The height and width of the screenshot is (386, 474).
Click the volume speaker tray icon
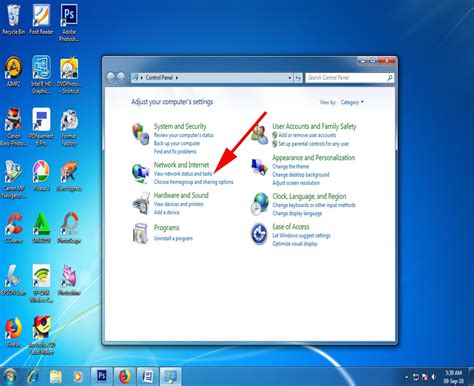434,377
